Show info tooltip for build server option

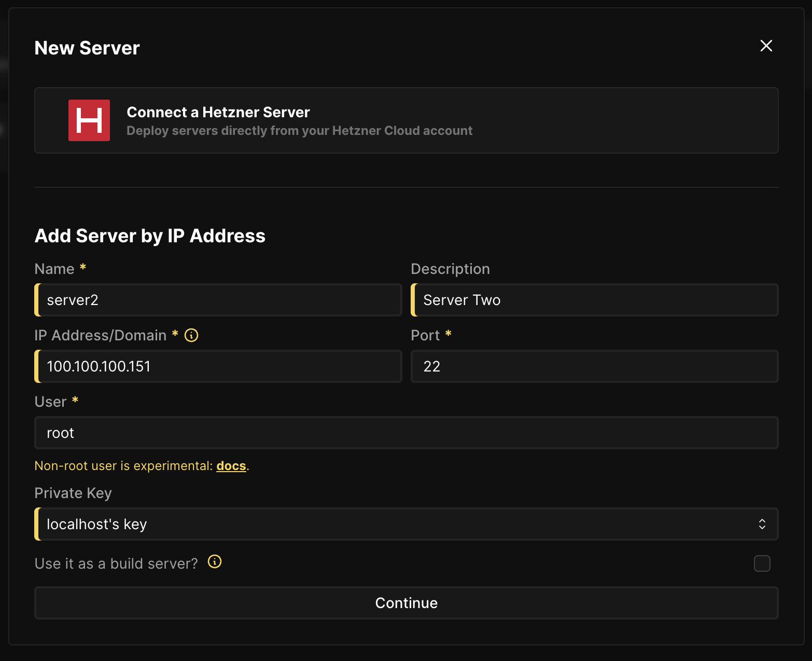(215, 562)
